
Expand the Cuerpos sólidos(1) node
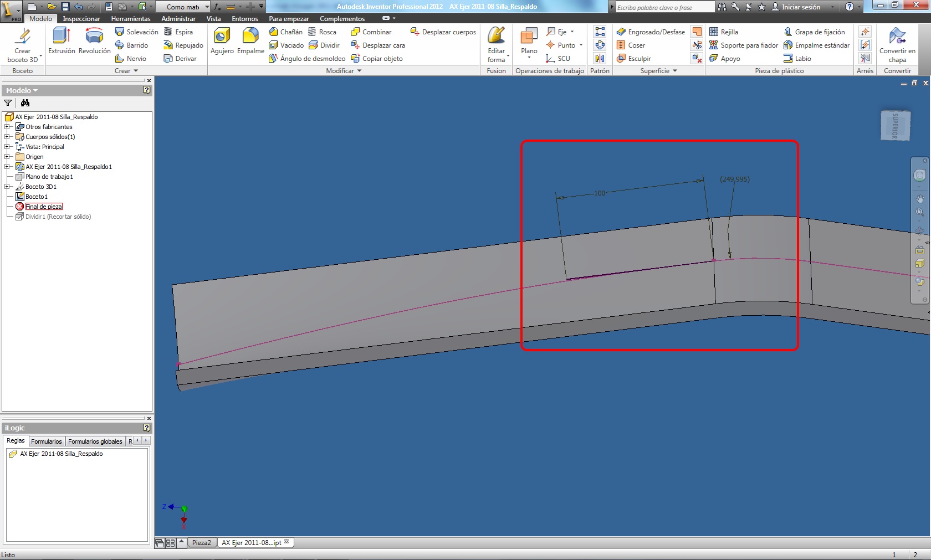[7, 137]
